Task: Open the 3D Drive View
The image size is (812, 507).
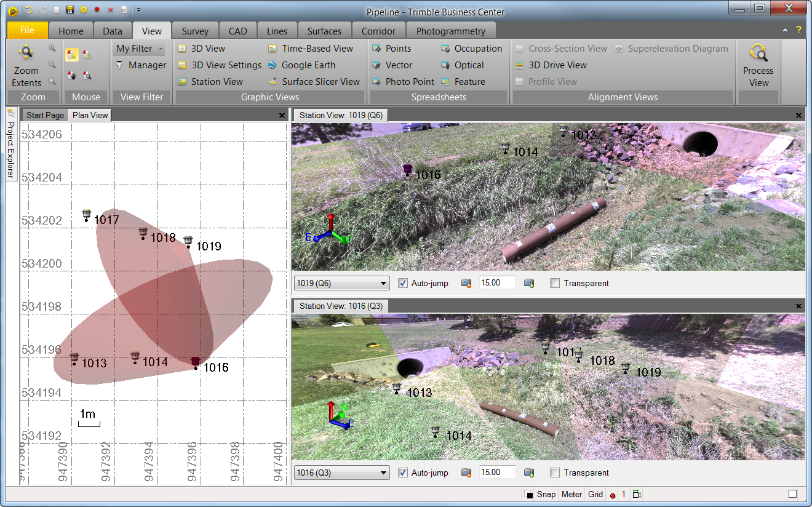Action: point(557,65)
